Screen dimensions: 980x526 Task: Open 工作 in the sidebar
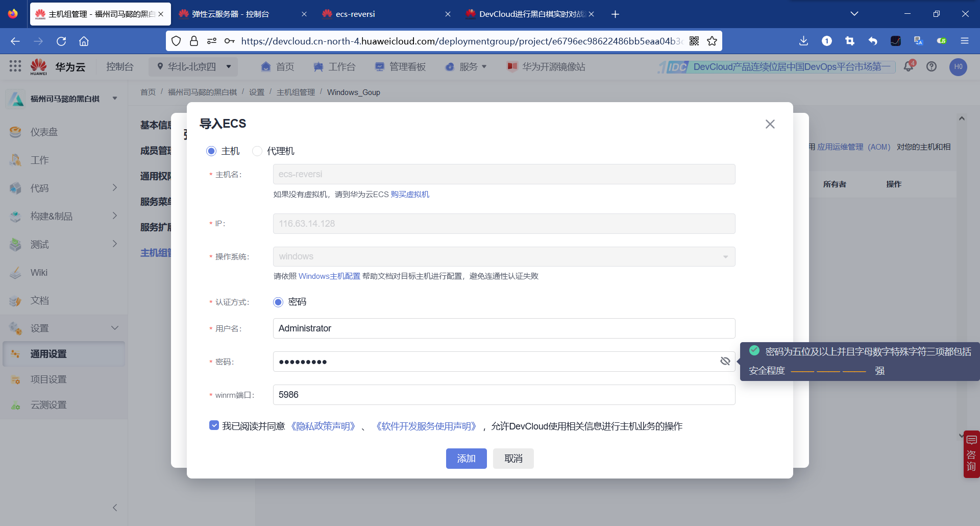(39, 160)
